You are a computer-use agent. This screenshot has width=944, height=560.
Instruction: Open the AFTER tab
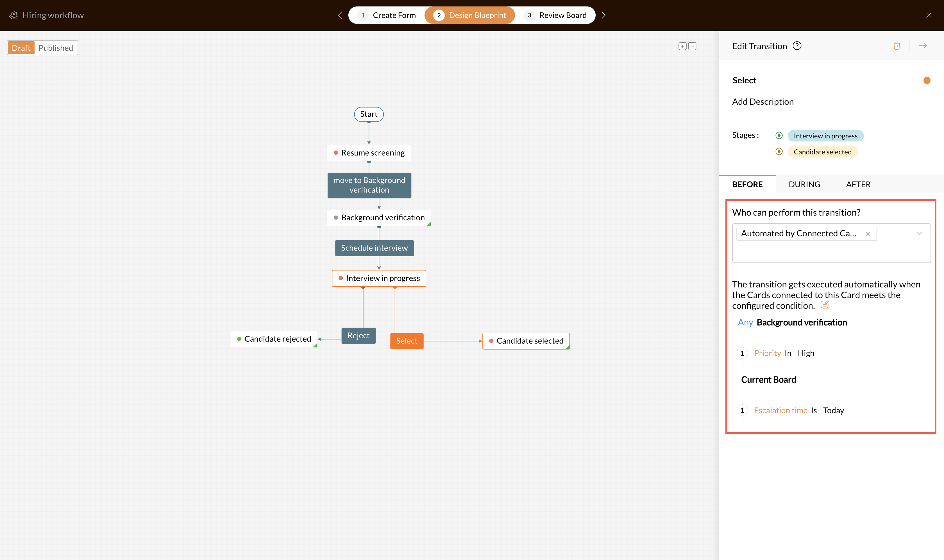[x=858, y=184]
